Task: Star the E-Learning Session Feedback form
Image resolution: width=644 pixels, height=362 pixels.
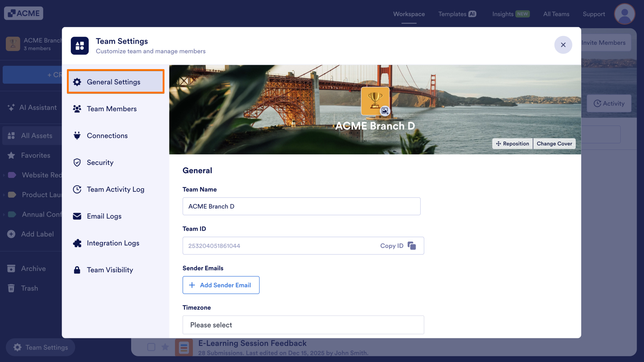Action: coord(165,347)
